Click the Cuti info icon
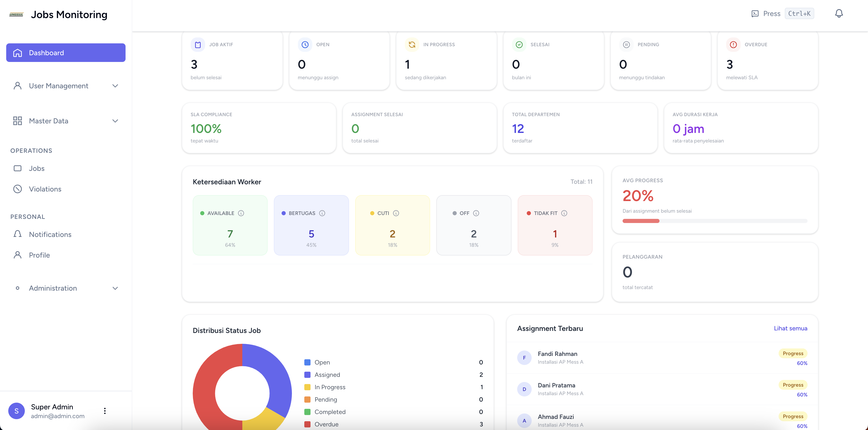Viewport: 868px width, 430px height. (x=396, y=213)
